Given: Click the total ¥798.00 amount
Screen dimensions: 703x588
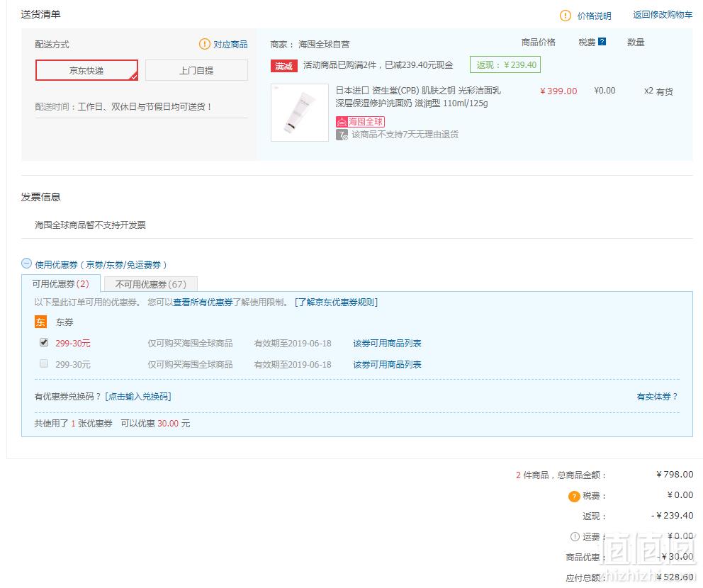Looking at the screenshot, I should (x=675, y=474).
